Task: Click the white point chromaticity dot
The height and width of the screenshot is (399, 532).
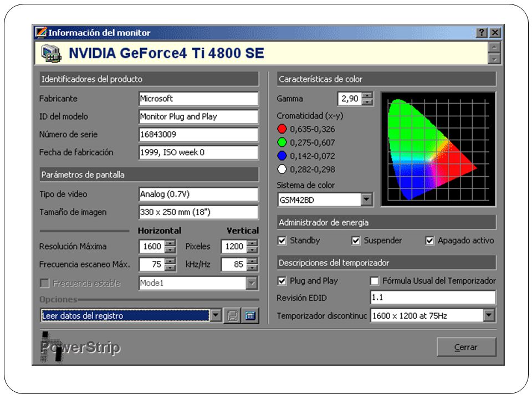Action: point(282,169)
